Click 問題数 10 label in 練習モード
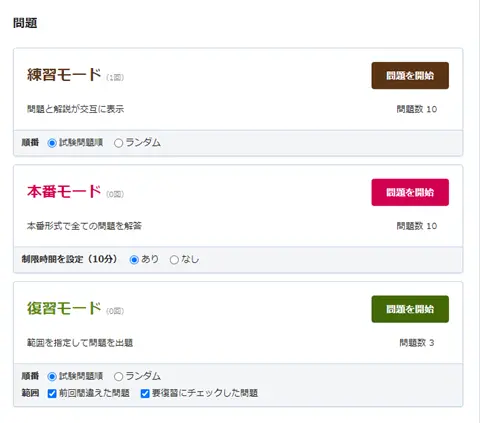 [x=417, y=109]
